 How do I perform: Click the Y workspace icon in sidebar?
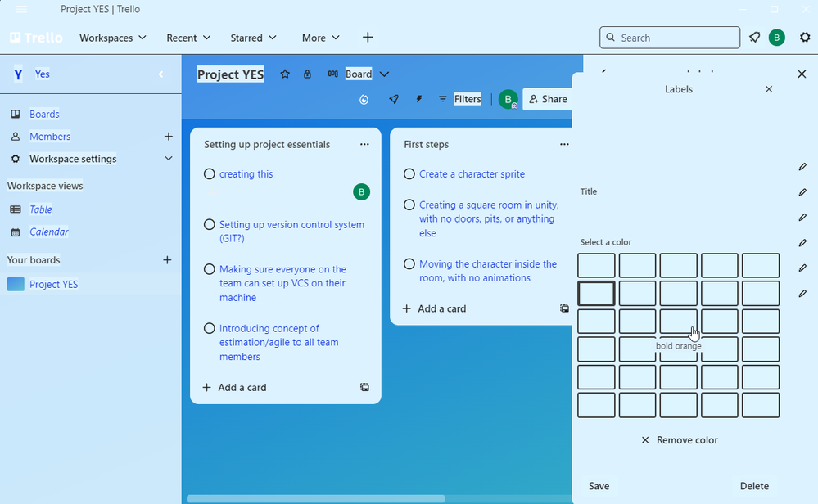pos(18,74)
